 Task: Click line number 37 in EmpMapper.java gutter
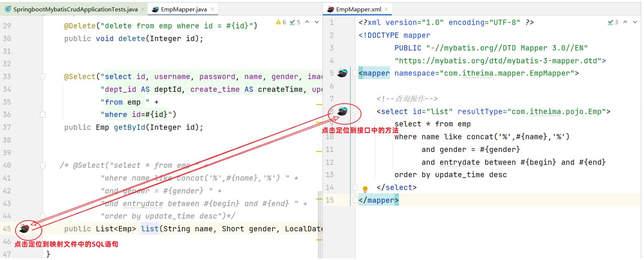pyautogui.click(x=7, y=127)
